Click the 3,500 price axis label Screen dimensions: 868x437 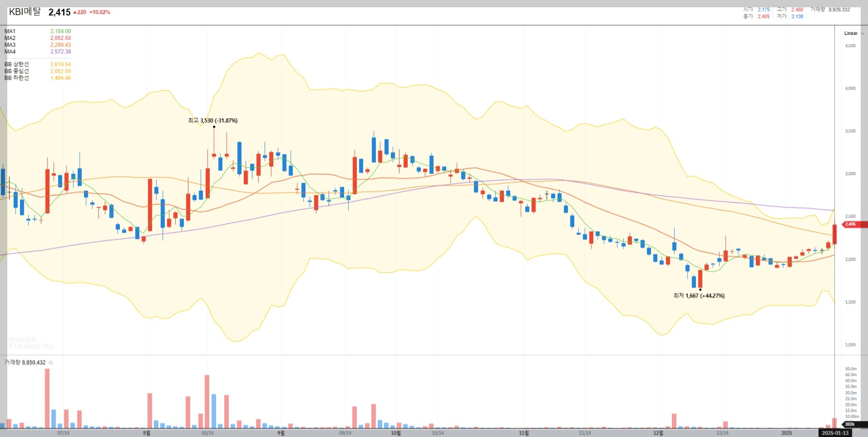click(x=850, y=131)
